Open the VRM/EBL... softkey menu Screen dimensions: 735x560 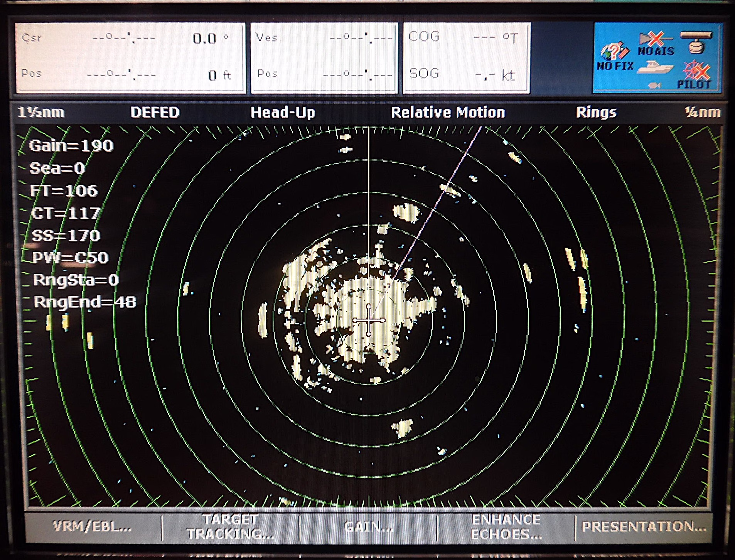pyautogui.click(x=93, y=527)
